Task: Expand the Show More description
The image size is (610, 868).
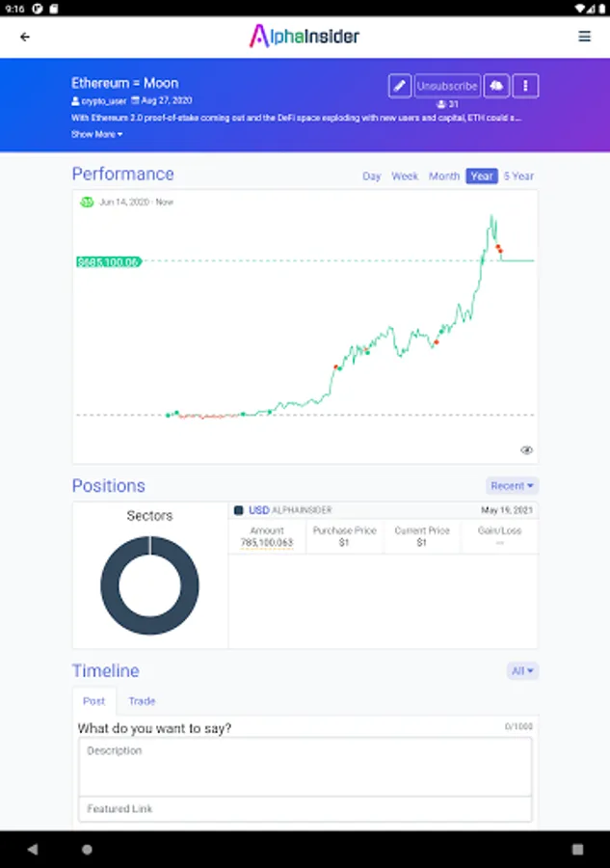Action: click(x=96, y=134)
